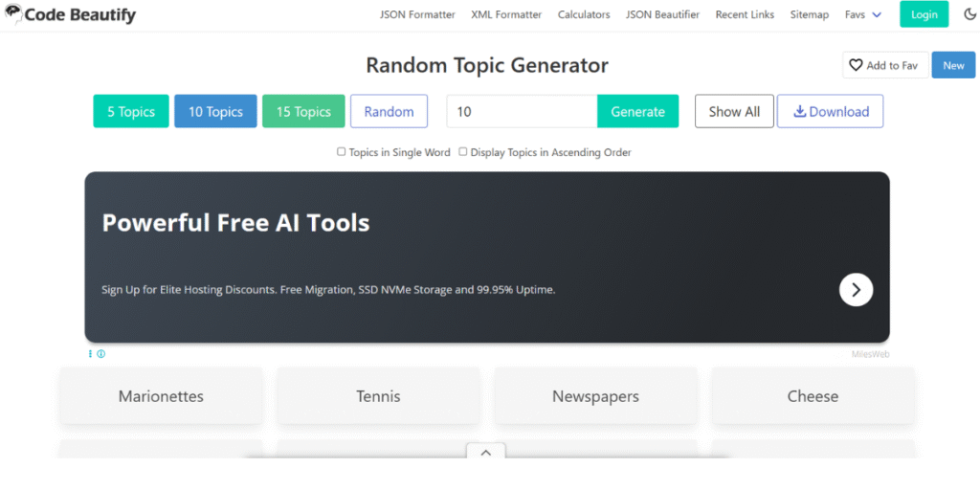
Task: Click the Show All button
Action: 734,111
